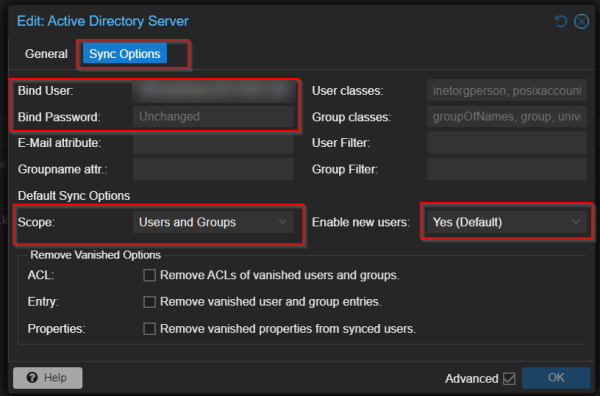This screenshot has width=600, height=396.
Task: Check Remove vanished properties from synced users
Action: pos(149,329)
